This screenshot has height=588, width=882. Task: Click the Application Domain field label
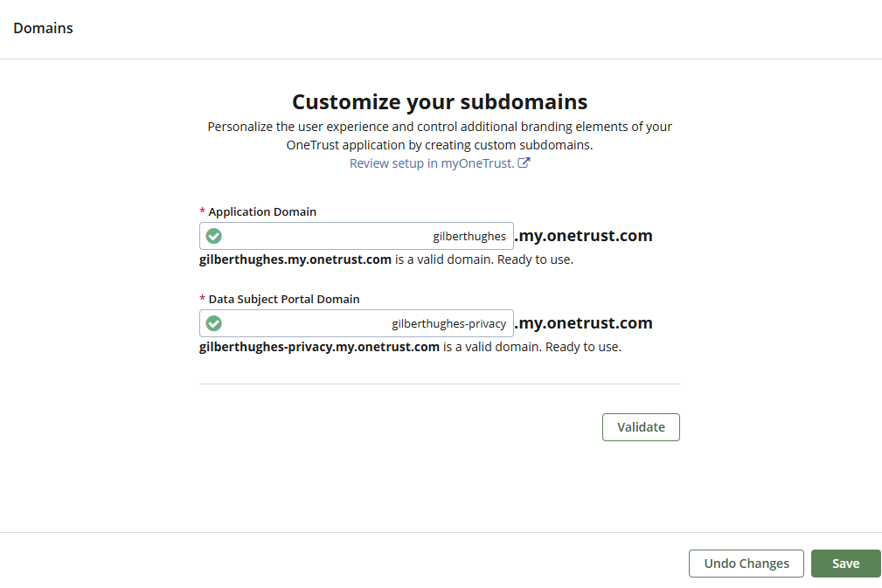point(262,212)
